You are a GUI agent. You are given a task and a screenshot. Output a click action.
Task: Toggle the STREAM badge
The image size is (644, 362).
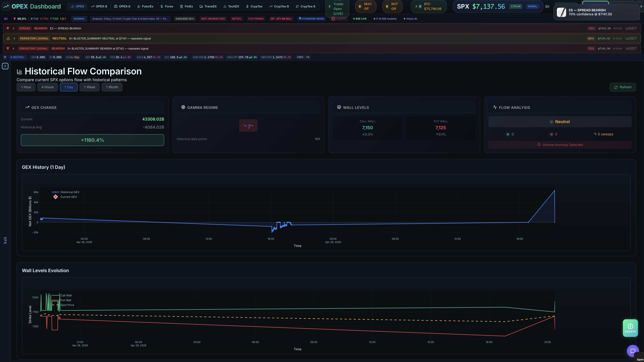tap(515, 7)
